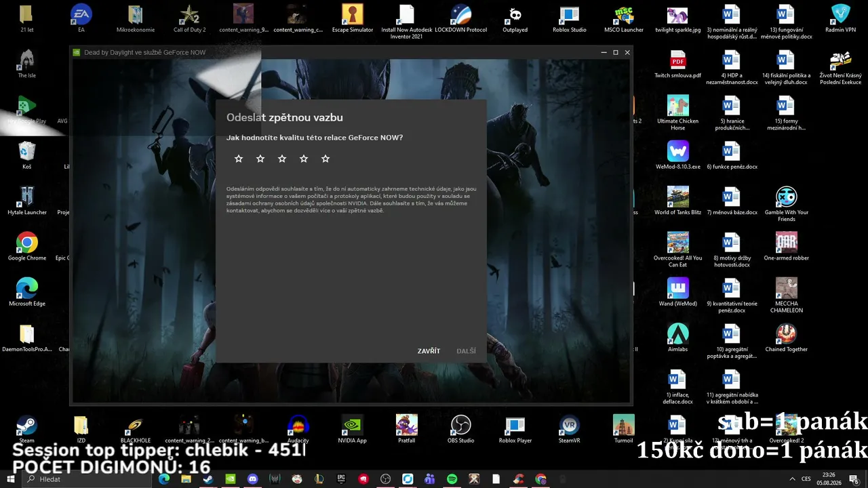This screenshot has height=488, width=868.
Task: Open the LOCKDOWN Protocol desktop icon
Action: [461, 18]
